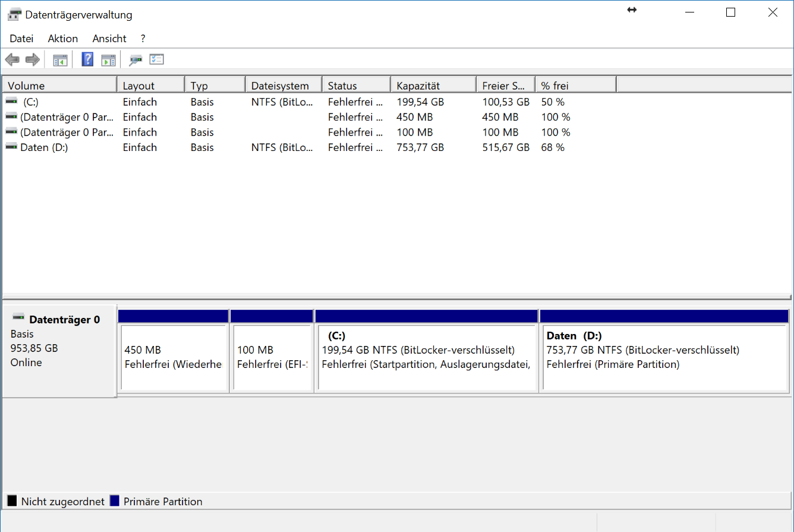
Task: Click the disk icon next to Datenträger 0
Action: [x=19, y=318]
